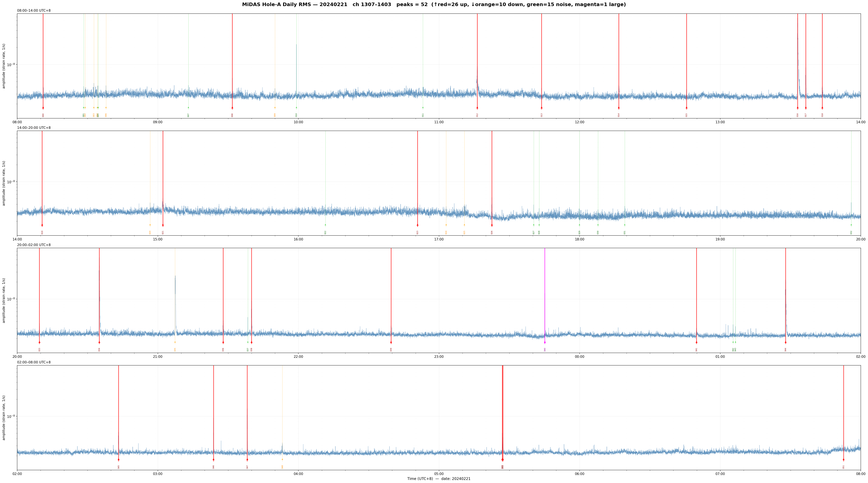The height and width of the screenshot is (483, 868).
Task: Select the 17:00 time tick label
Action: (439, 239)
